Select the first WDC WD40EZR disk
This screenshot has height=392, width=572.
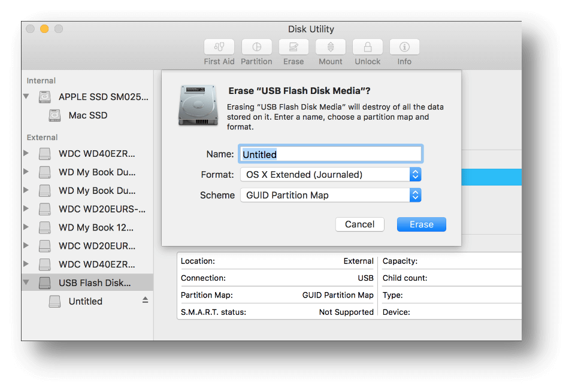click(x=96, y=153)
